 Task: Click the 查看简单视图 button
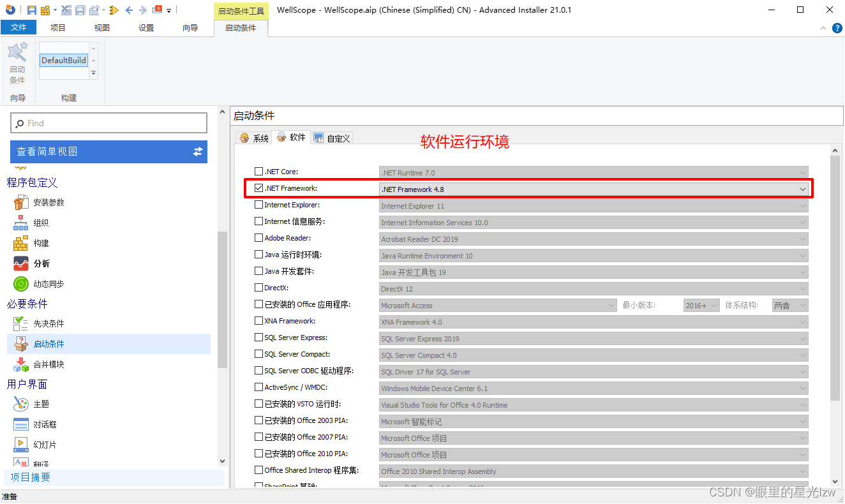tap(108, 151)
